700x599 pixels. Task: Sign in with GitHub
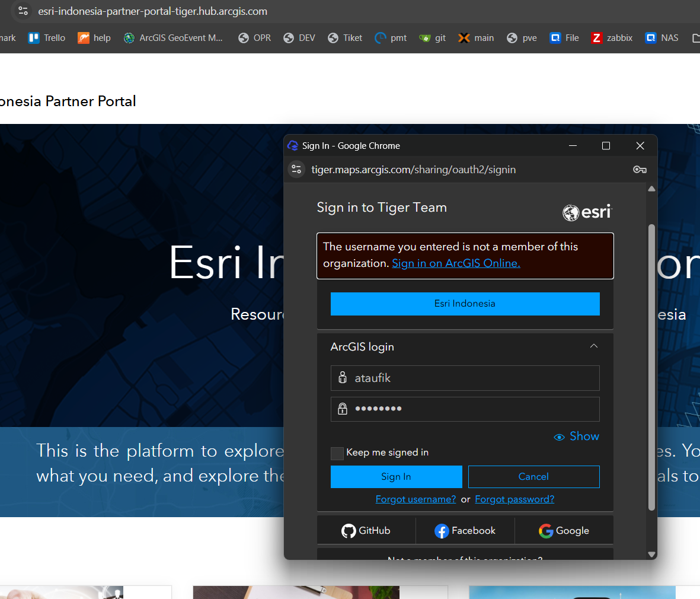click(x=366, y=531)
